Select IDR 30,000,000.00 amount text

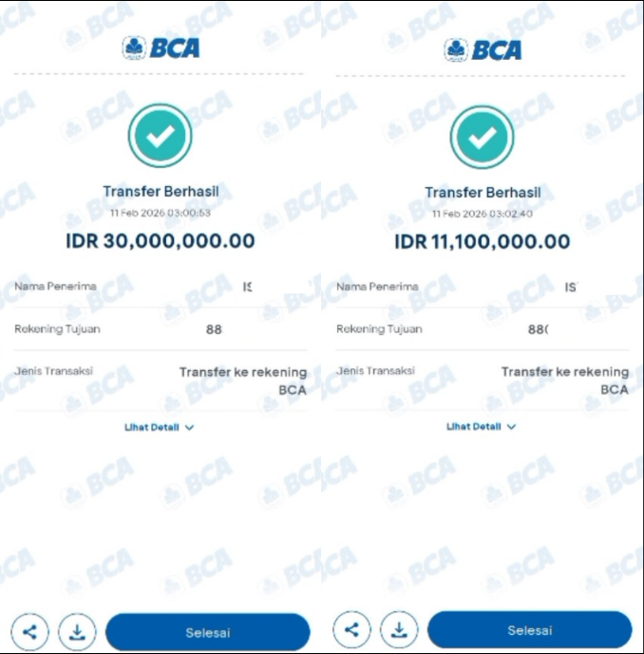click(161, 241)
